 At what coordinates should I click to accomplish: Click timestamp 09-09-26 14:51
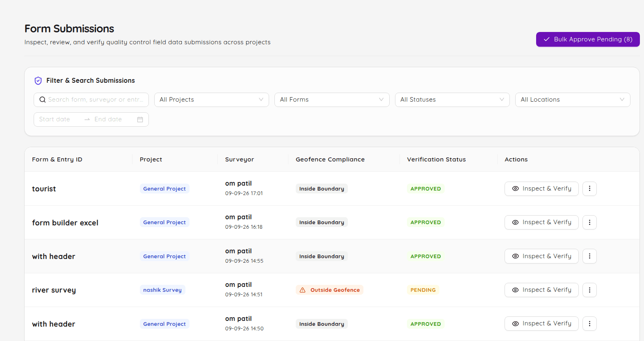click(244, 295)
